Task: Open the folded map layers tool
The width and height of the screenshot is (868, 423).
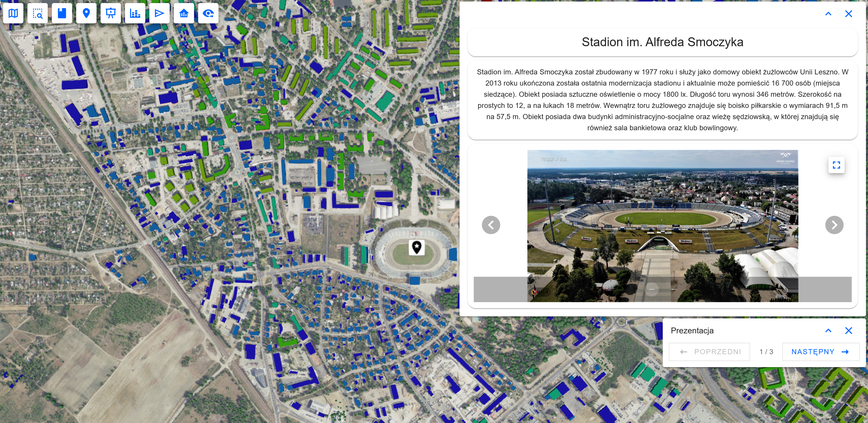Action: 13,13
